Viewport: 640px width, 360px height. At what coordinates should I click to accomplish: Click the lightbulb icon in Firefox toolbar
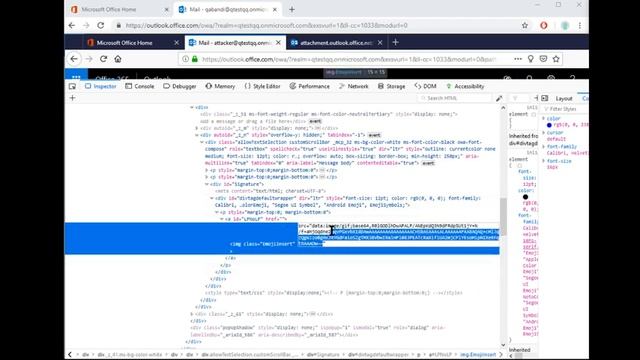pos(531,59)
